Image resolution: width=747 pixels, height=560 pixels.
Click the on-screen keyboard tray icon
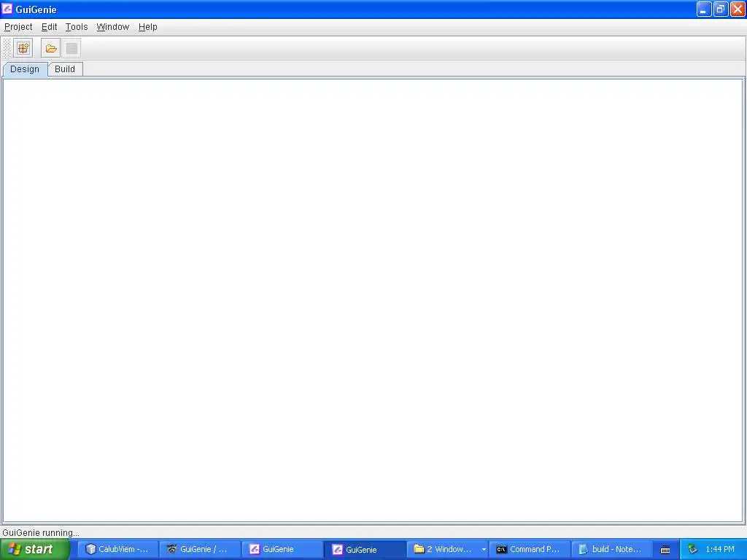coord(665,550)
